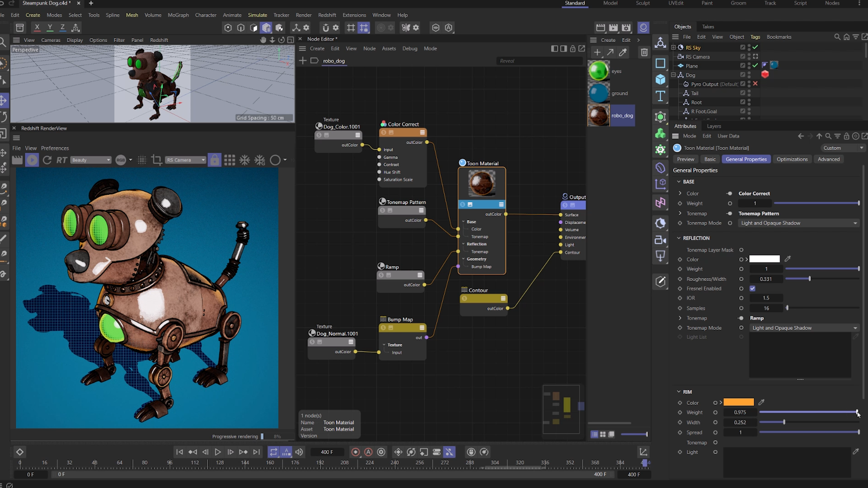The width and height of the screenshot is (868, 488).
Task: Toggle Tonemap Layer Mask radio dot
Action: tap(741, 250)
